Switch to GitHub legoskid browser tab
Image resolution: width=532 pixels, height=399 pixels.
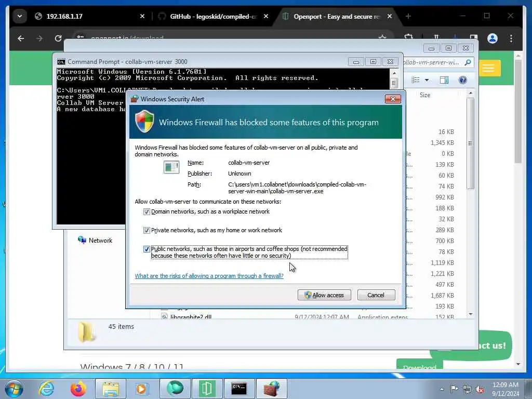(213, 16)
